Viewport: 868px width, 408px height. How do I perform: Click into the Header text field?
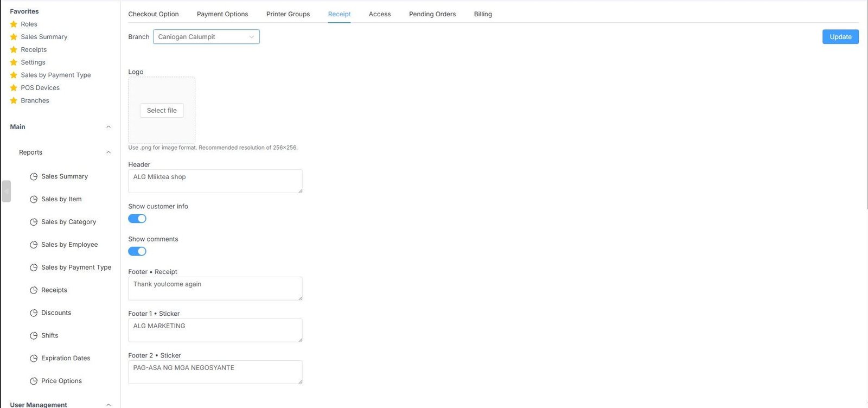pos(215,181)
